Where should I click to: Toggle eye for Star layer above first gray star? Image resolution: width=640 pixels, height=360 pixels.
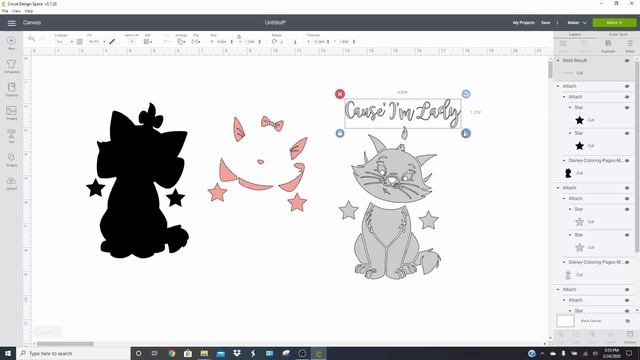pos(627,209)
